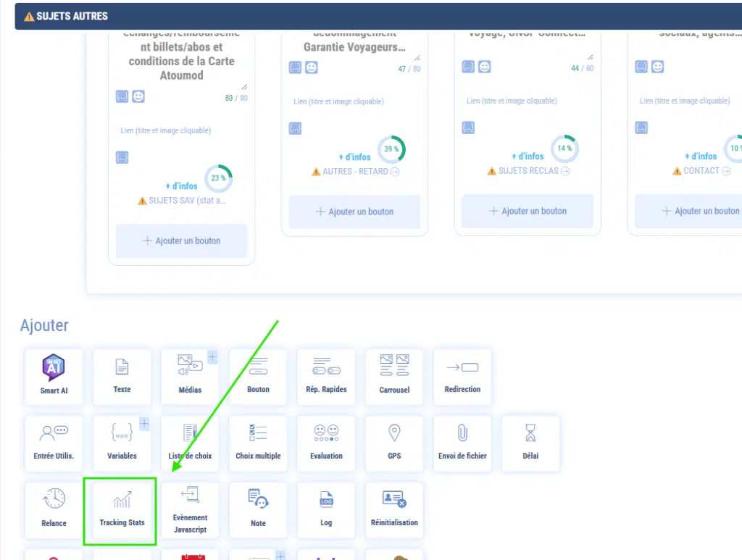Screen dimensions: 742x560
Task: Add a Texte block
Action: click(122, 377)
